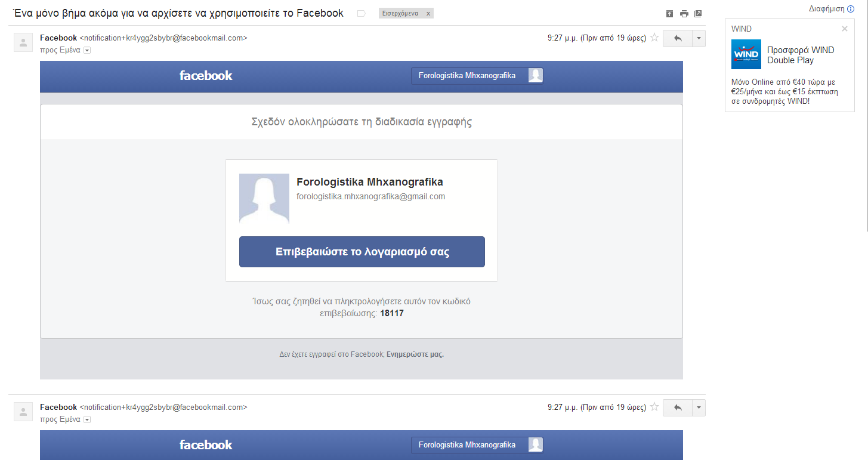Screen dimensions: 868x460
Task: Click the timestamp of the first message
Action: coord(597,38)
